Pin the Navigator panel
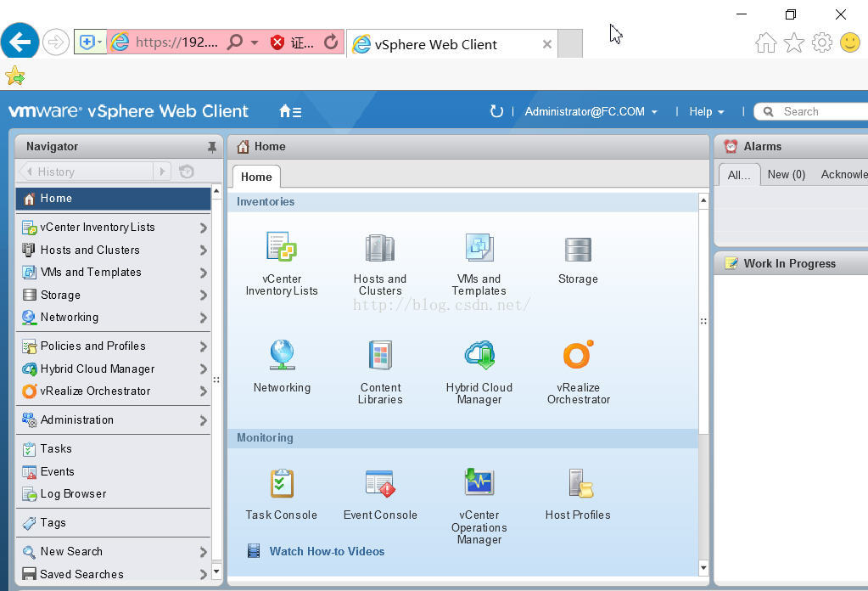This screenshot has width=868, height=591. pyautogui.click(x=211, y=147)
